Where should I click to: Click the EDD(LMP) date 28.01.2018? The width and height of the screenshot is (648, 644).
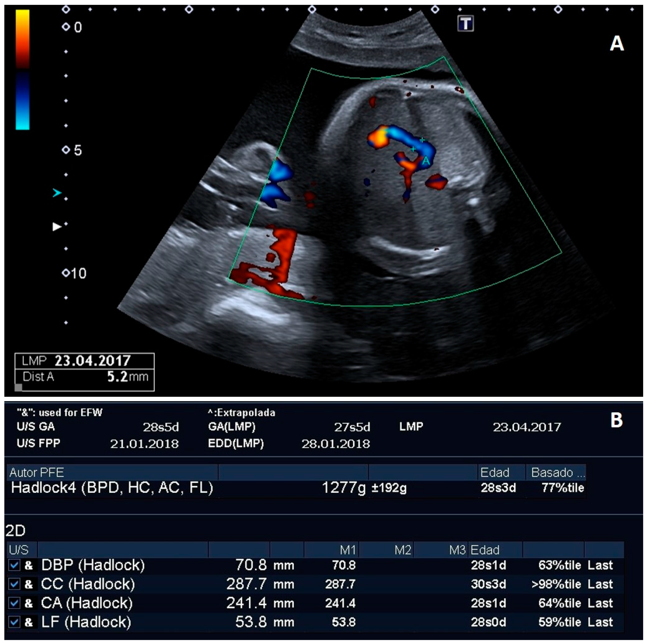(336, 444)
